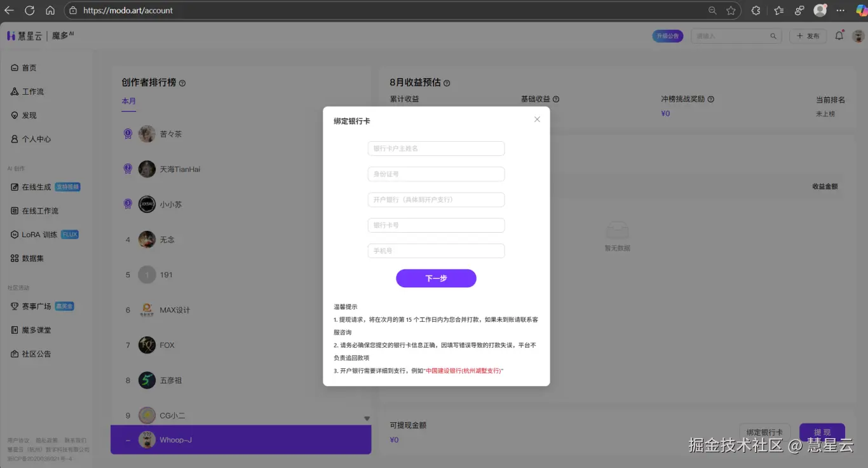Open the browser extensions puzzle icon
The height and width of the screenshot is (468, 868).
tap(756, 10)
